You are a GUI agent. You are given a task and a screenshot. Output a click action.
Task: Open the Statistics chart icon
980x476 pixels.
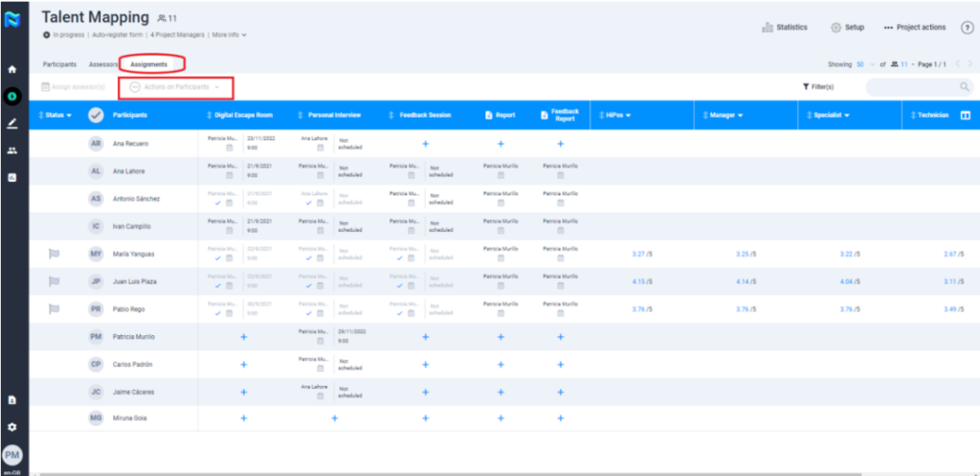click(x=768, y=28)
